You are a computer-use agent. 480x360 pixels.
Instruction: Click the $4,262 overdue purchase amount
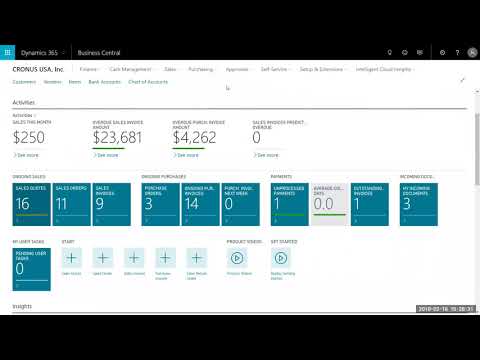(x=194, y=137)
